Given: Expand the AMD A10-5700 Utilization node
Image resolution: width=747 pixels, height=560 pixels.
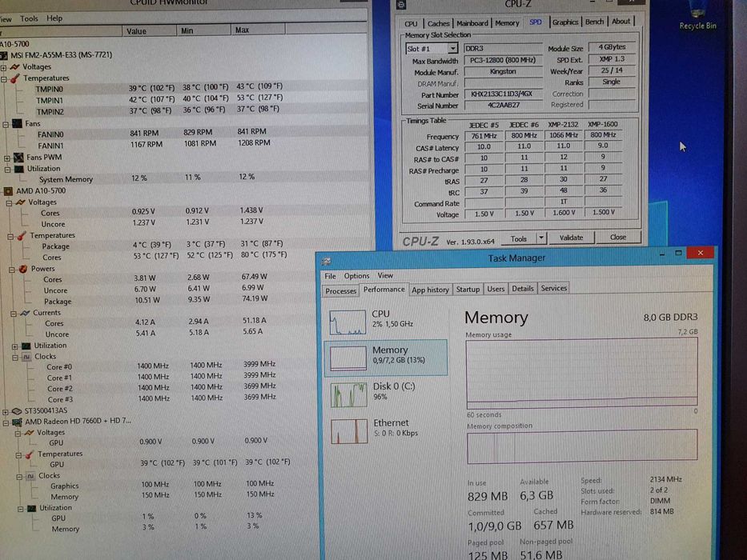Looking at the screenshot, I should pos(14,346).
